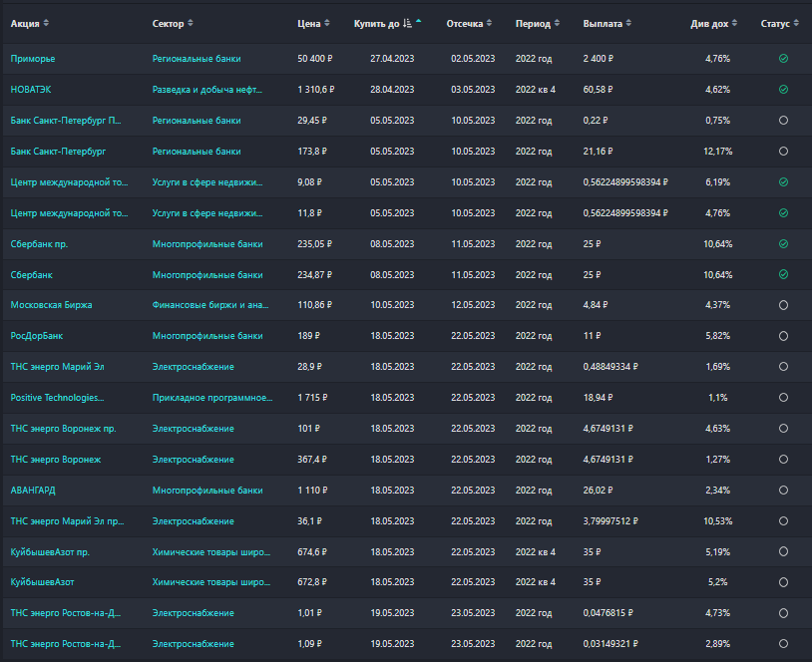Screen dimensions: 812x662
Task: Select price cell 50 400 ₽
Action: (x=315, y=59)
